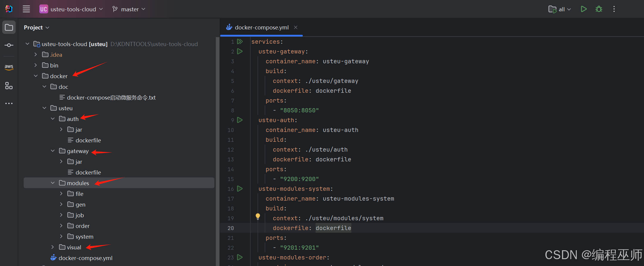This screenshot has width=644, height=266.
Task: Expand the file folder under modules
Action: point(61,194)
